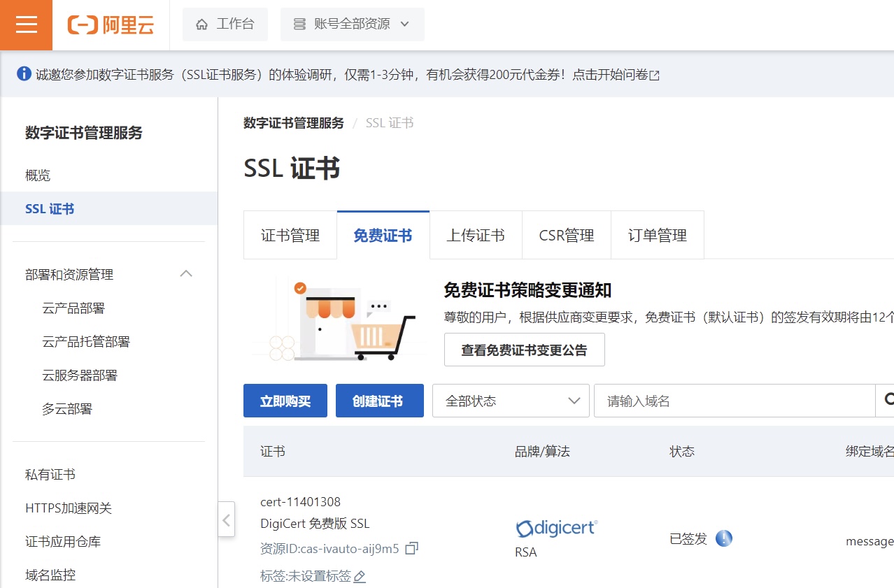
Task: Open the 工作台 home workbench
Action: click(x=225, y=24)
